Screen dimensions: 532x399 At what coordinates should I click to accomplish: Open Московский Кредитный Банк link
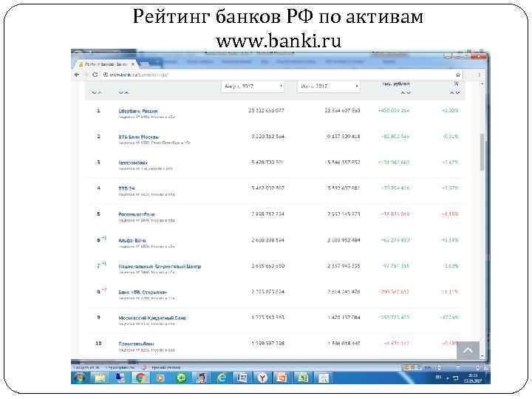(x=152, y=318)
